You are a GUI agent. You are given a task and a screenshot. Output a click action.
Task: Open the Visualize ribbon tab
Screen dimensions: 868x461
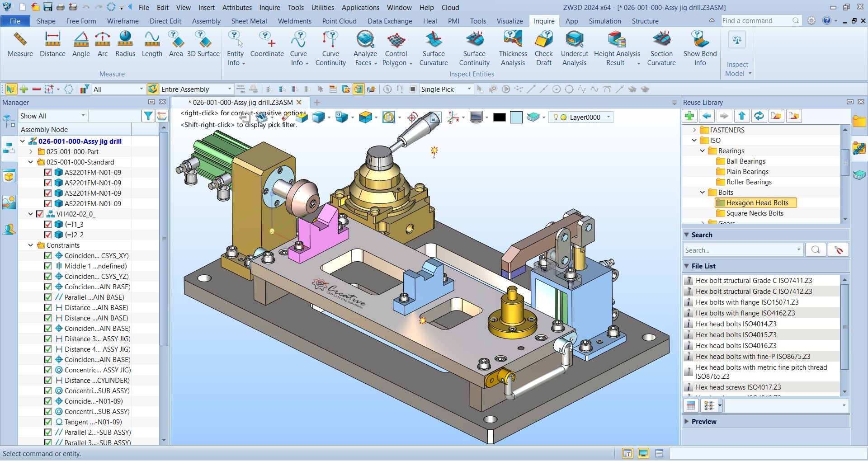point(509,21)
